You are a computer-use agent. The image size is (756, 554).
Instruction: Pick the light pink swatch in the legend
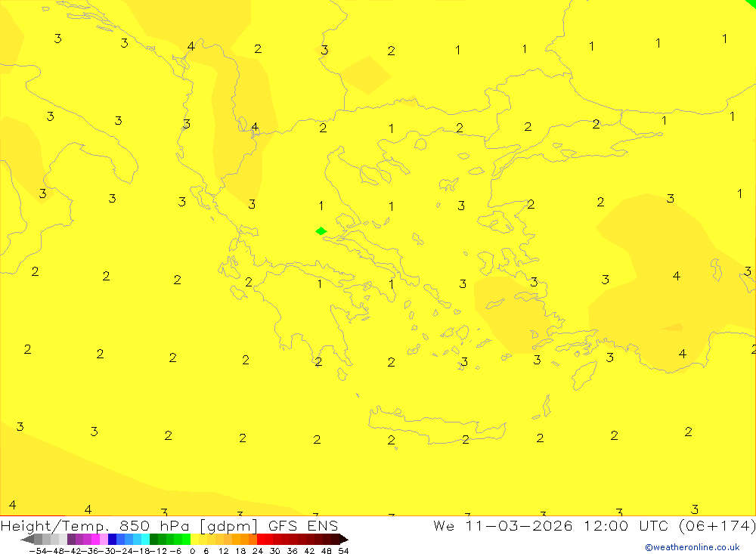point(104,539)
